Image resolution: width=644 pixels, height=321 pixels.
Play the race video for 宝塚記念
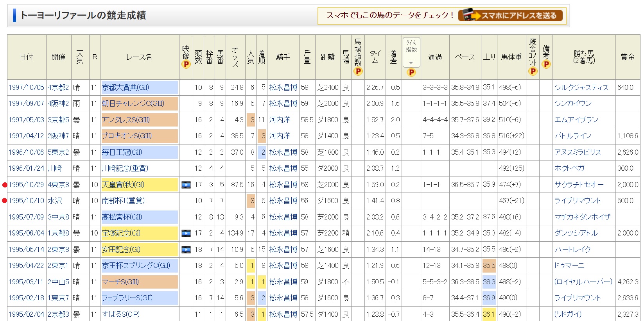coord(186,233)
